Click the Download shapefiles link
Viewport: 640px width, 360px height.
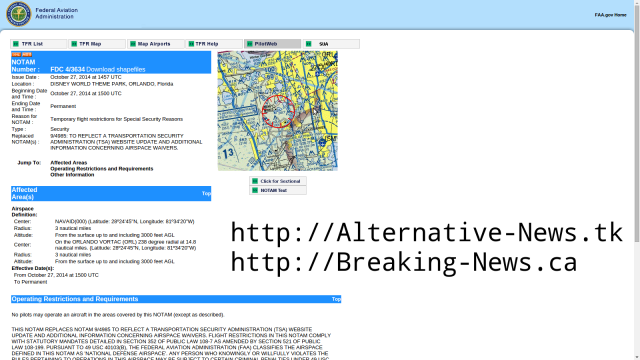point(116,69)
